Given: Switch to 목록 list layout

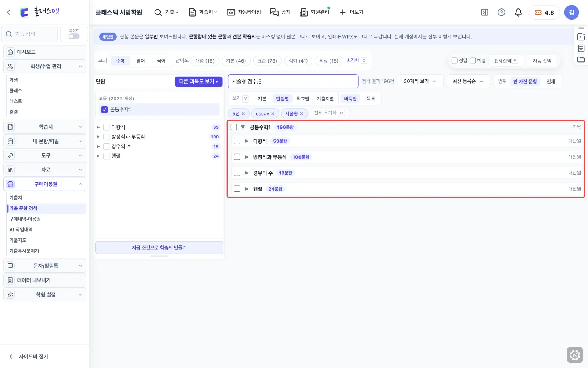Looking at the screenshot, I should tap(371, 99).
